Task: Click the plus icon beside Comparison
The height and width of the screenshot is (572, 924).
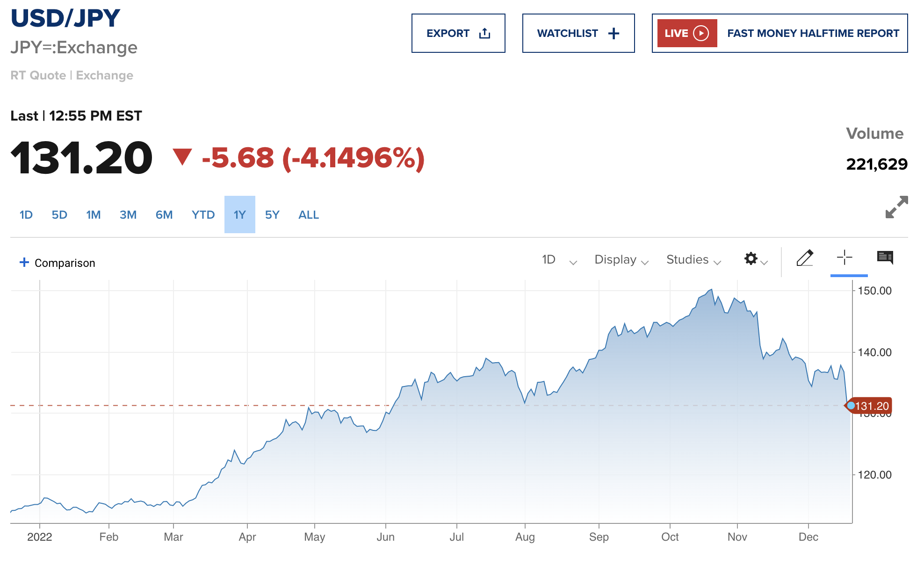Action: tap(24, 263)
